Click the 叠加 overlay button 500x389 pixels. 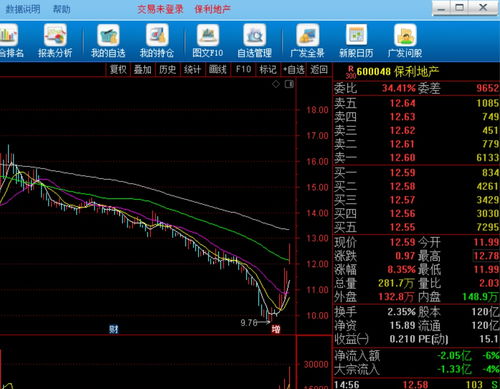coord(143,69)
